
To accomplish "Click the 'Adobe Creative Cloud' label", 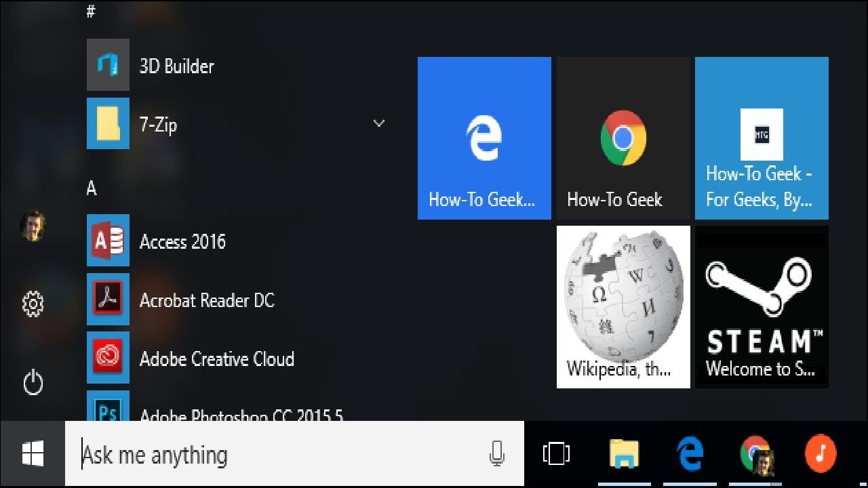I will pos(217,359).
